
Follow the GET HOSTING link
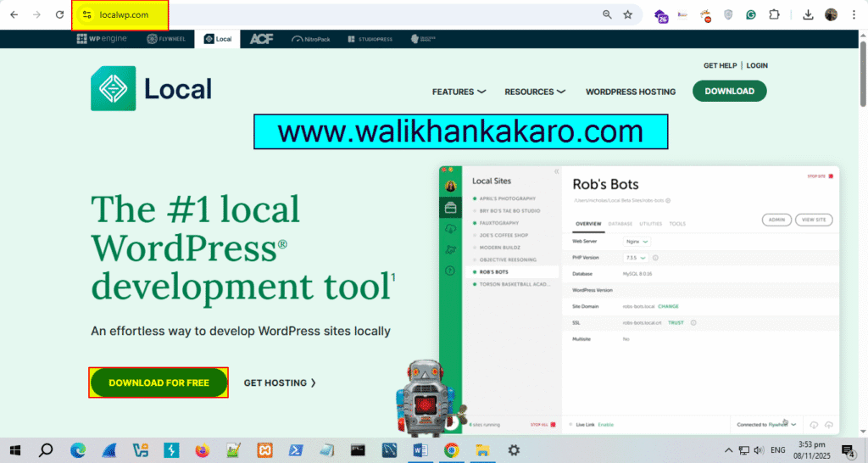(x=280, y=382)
